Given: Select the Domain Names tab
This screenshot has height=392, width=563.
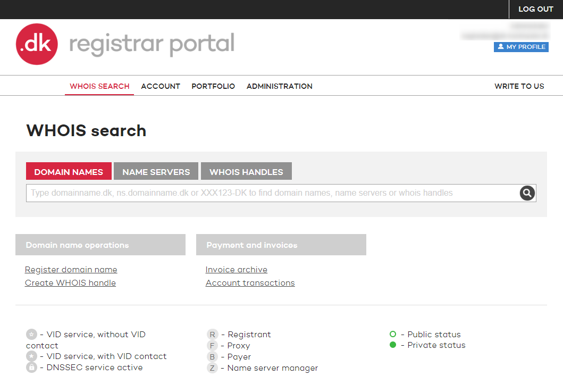Looking at the screenshot, I should coord(69,172).
